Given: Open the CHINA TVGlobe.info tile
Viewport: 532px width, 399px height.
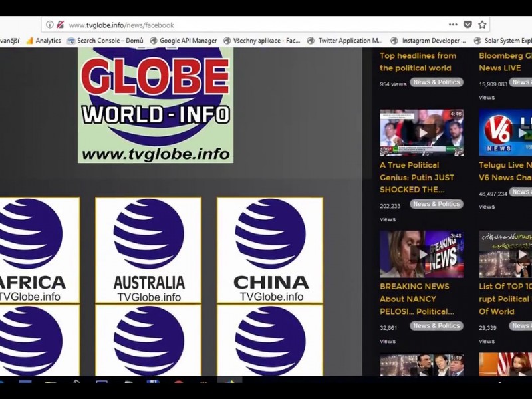Looking at the screenshot, I should [270, 250].
